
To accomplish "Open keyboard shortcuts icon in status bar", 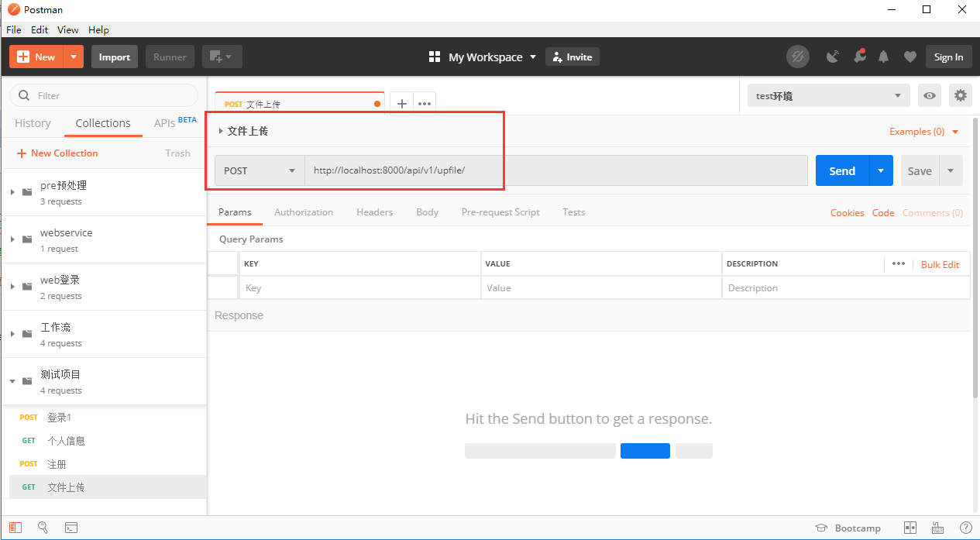I will 937,528.
